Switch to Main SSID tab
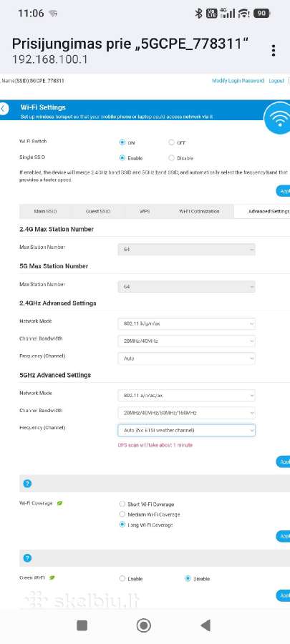 coord(45,211)
